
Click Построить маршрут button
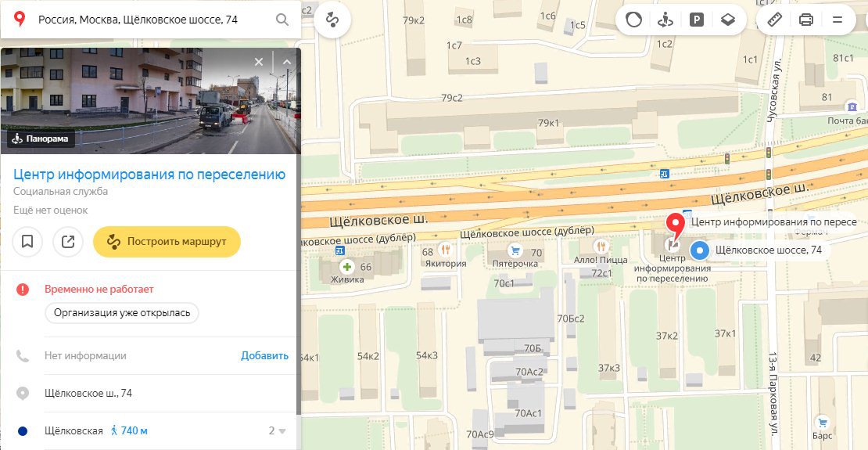[167, 242]
